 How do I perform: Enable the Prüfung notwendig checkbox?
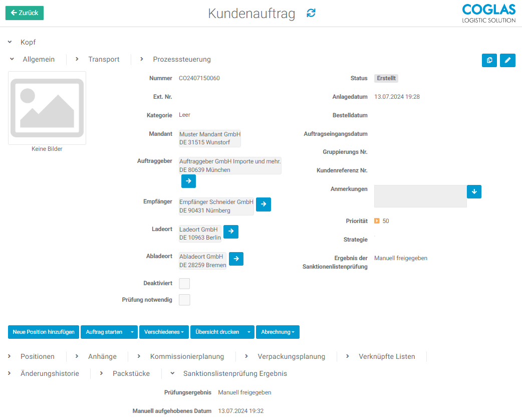(184, 300)
